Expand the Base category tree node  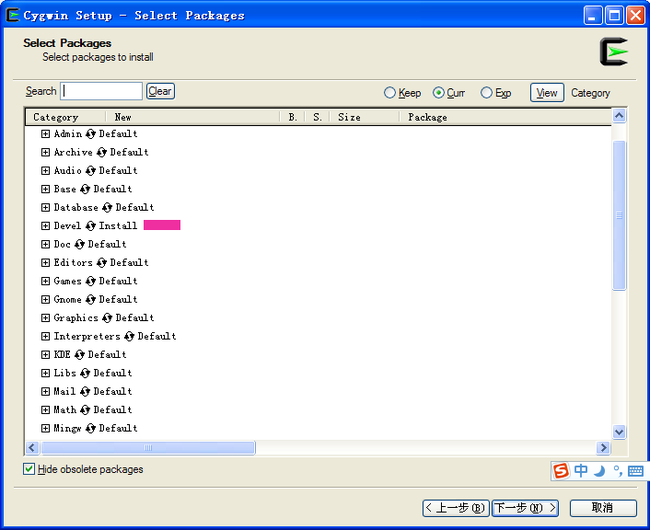pyautogui.click(x=46, y=189)
